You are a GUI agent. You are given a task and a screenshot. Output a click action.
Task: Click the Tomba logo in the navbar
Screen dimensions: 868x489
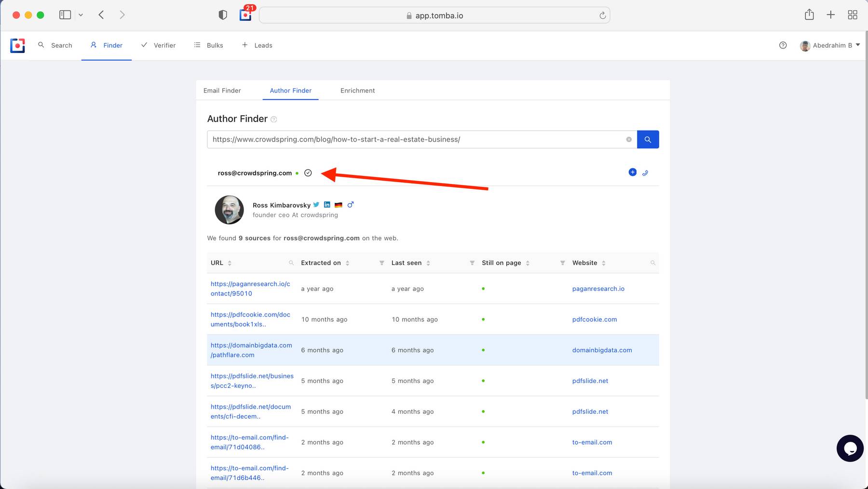pyautogui.click(x=17, y=45)
